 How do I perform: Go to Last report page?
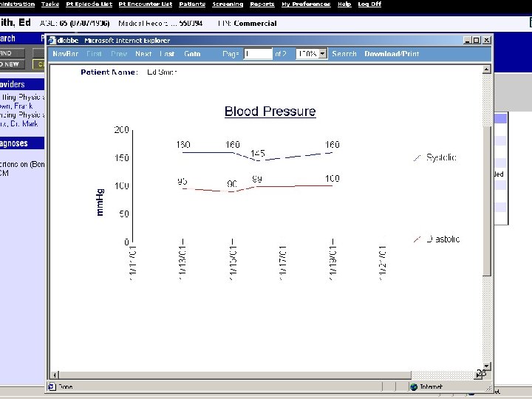click(x=167, y=54)
